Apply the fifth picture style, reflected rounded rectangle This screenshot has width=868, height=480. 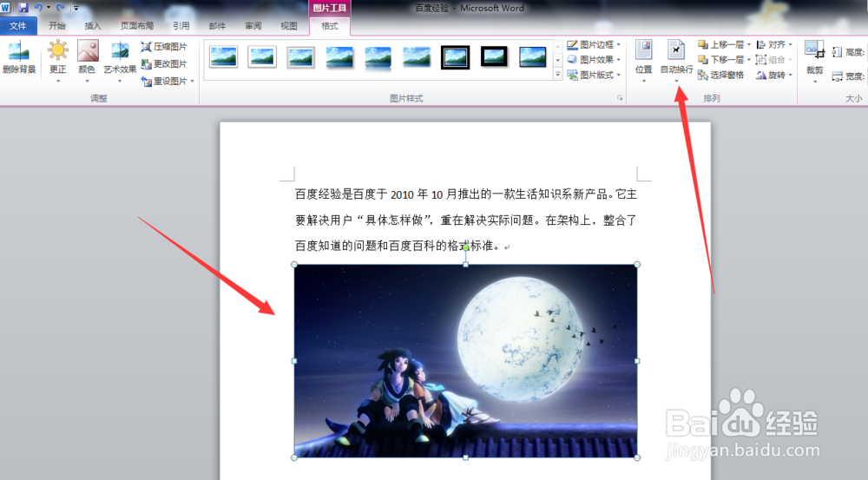[x=378, y=57]
